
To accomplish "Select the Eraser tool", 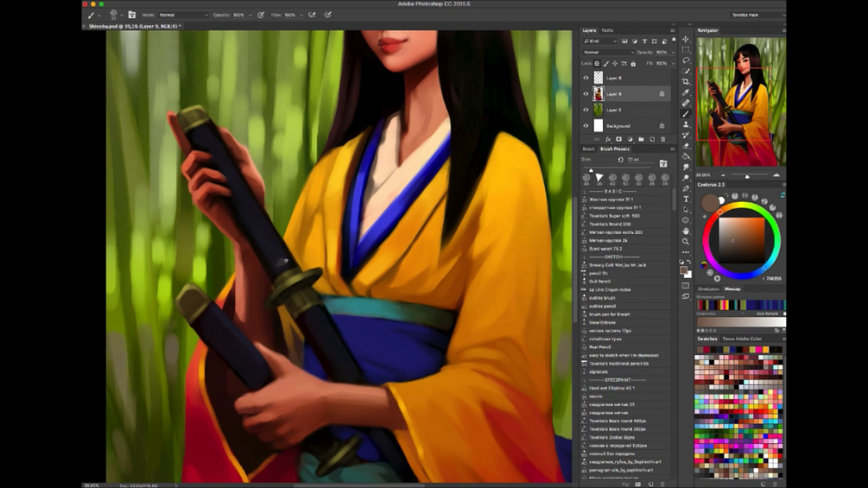I will pos(685,145).
